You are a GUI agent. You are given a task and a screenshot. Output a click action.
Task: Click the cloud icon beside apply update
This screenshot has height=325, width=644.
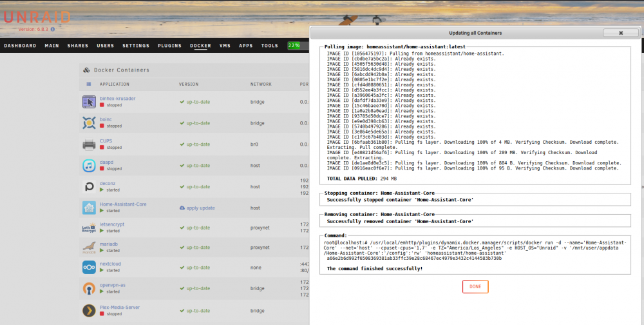click(182, 208)
